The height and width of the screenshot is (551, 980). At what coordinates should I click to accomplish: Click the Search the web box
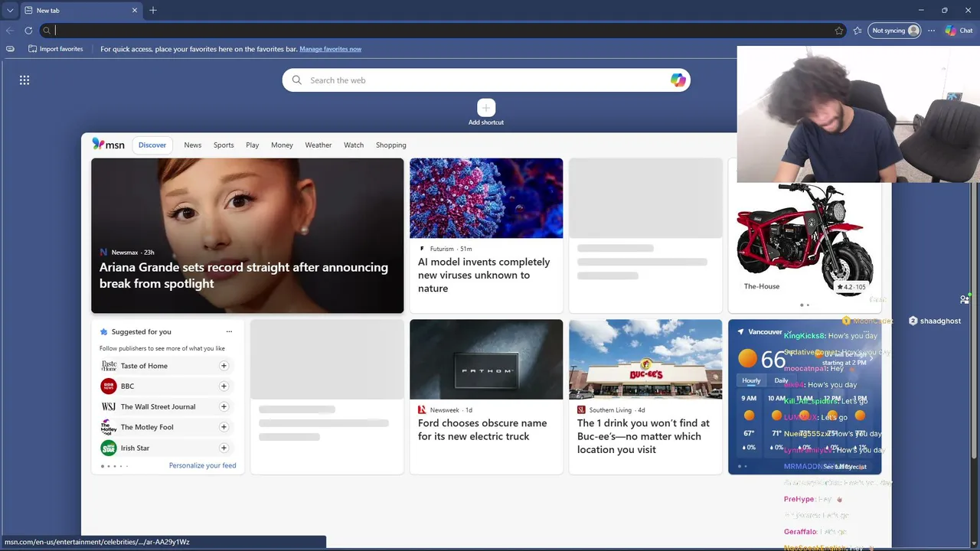[x=486, y=80]
